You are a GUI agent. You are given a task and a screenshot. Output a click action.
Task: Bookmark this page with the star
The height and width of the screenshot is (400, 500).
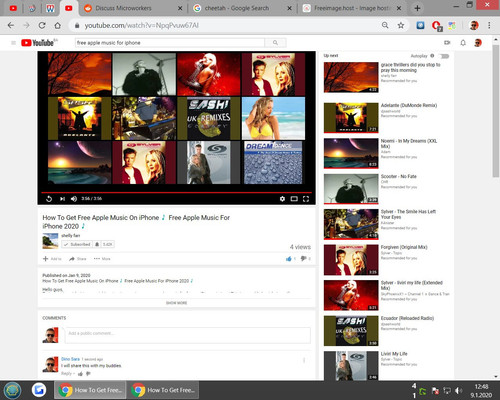point(401,25)
